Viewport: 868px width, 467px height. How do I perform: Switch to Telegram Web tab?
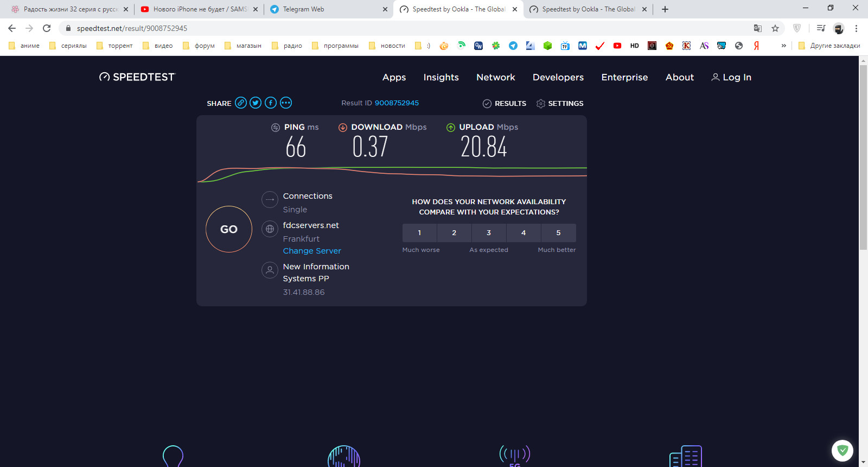(328, 9)
